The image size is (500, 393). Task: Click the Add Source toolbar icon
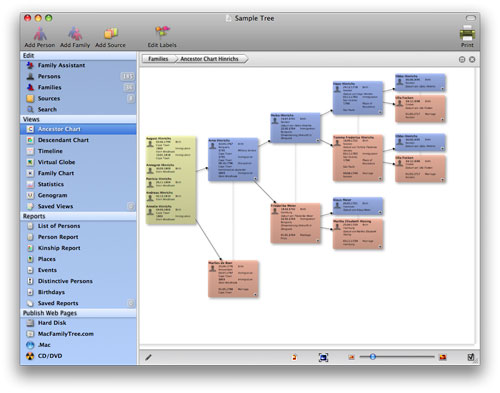pos(110,37)
